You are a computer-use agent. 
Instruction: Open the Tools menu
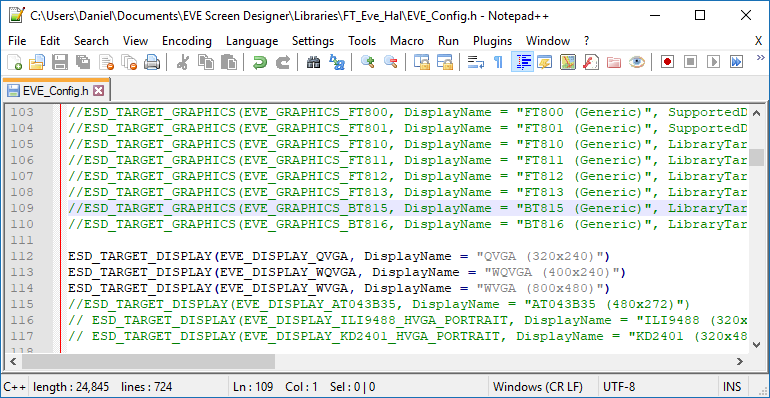362,41
